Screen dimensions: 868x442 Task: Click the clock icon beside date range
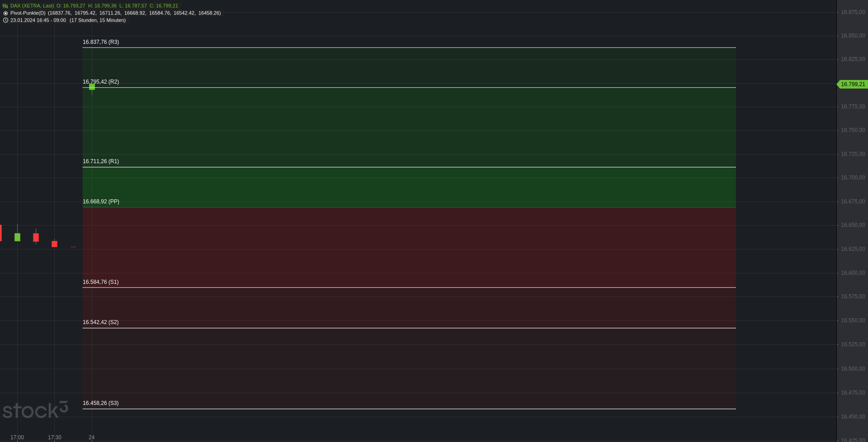click(x=5, y=20)
